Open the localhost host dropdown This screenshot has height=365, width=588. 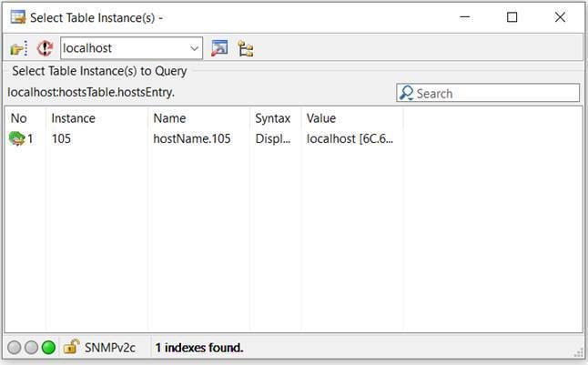click(x=195, y=48)
